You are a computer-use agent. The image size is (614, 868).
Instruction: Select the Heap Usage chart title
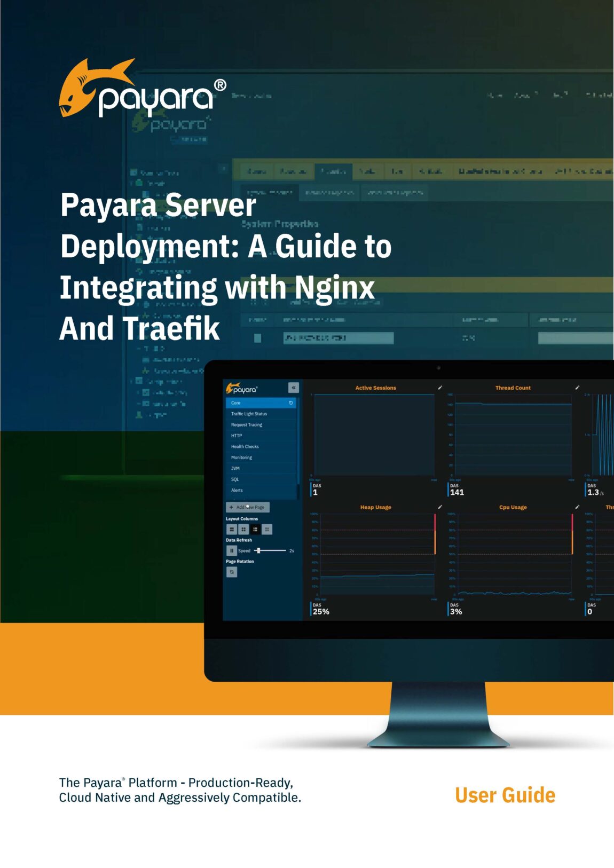376,508
